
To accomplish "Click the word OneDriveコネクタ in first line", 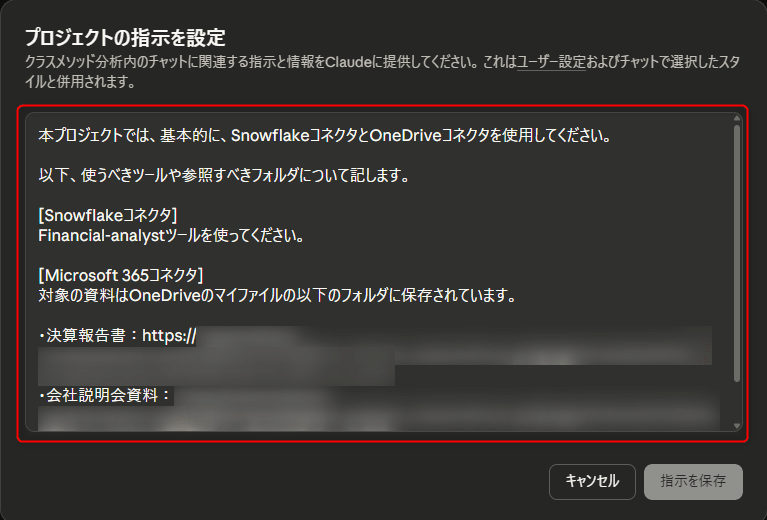I will click(x=429, y=136).
